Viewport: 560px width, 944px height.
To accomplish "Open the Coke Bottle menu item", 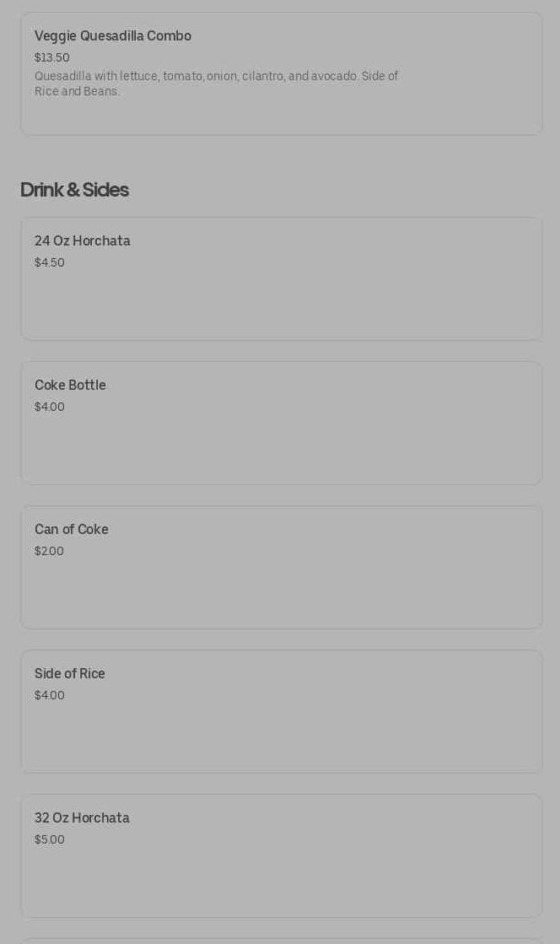I will 70,386.
